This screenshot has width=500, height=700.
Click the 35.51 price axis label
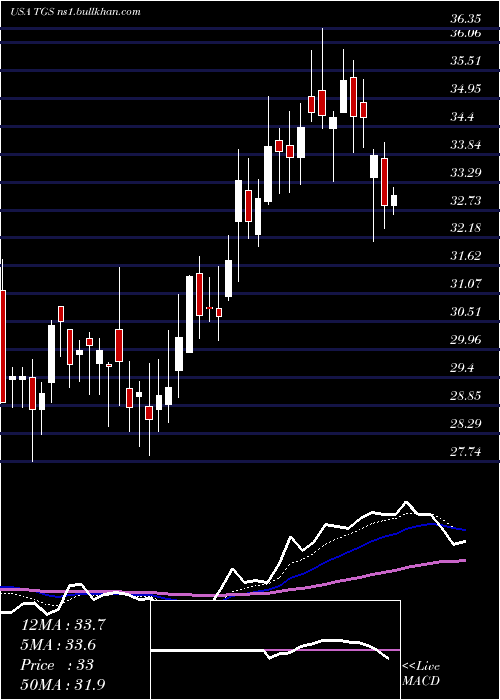tap(465, 61)
